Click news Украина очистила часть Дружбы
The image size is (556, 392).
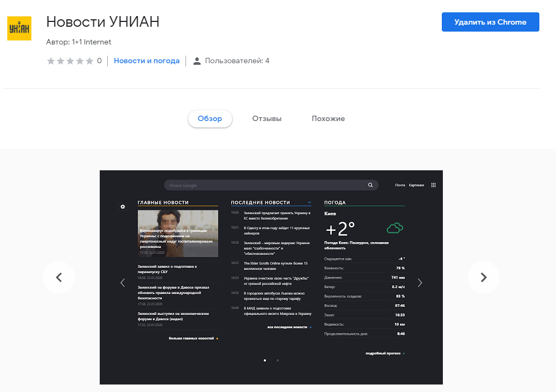click(x=276, y=281)
